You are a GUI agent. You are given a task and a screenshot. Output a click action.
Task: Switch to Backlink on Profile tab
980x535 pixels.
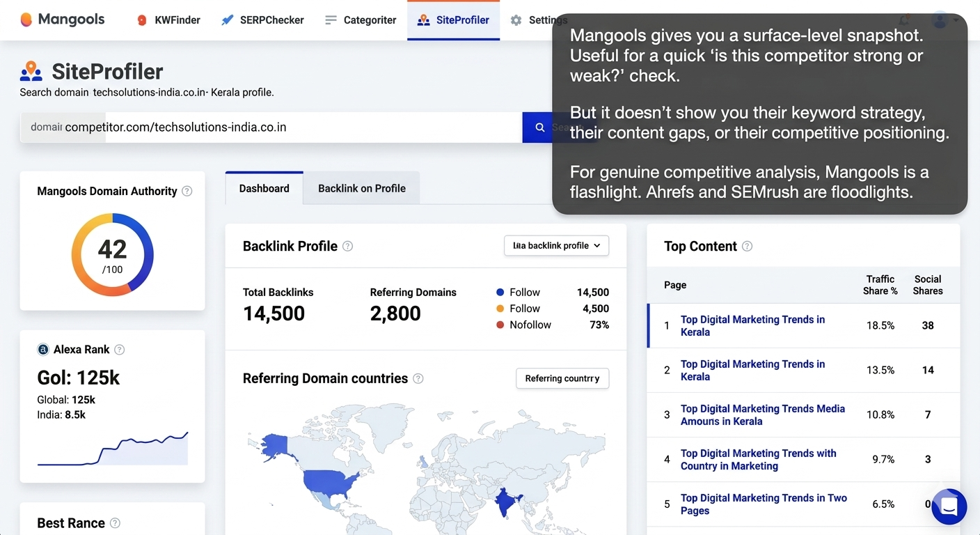(362, 188)
